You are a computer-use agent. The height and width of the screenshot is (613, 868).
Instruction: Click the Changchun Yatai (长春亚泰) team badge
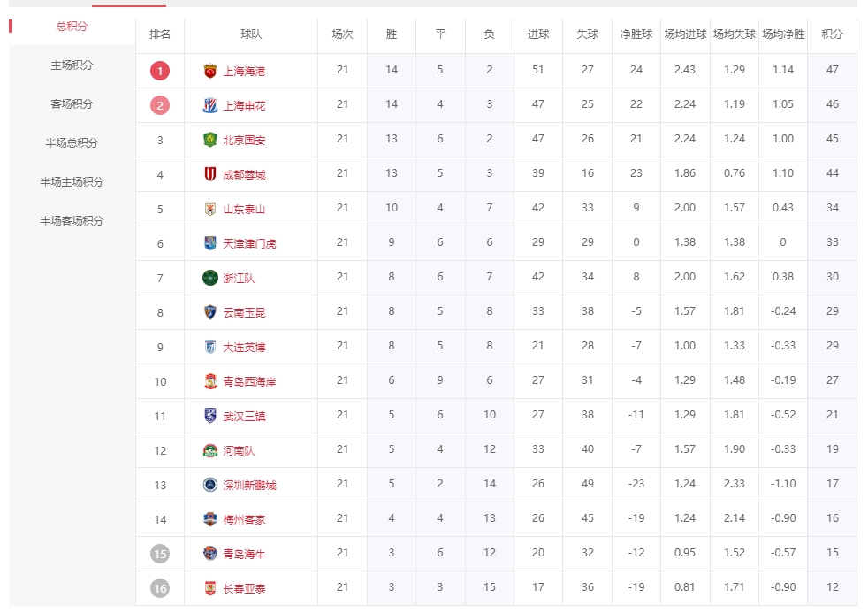[210, 588]
